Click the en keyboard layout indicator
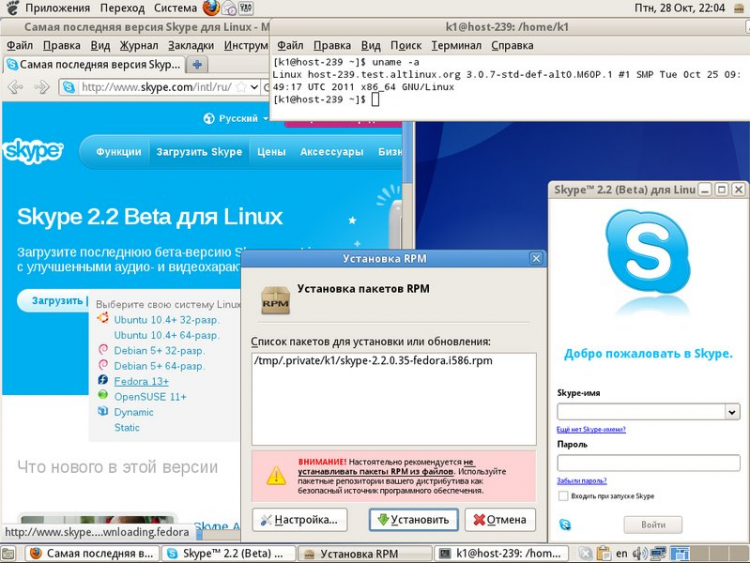The height and width of the screenshot is (563, 750). (621, 554)
